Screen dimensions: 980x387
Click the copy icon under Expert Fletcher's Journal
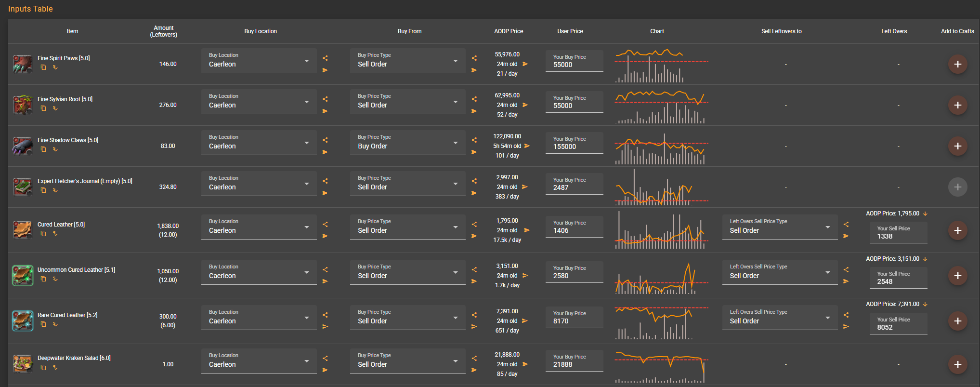point(43,190)
